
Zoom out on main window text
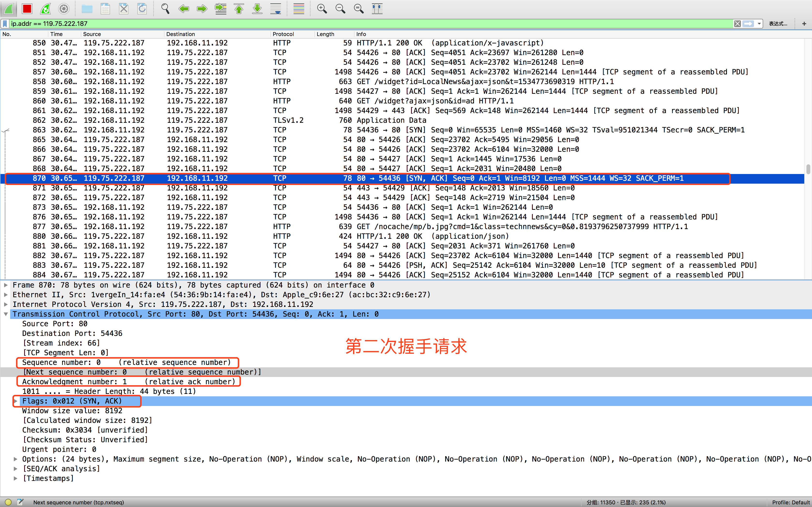[340, 9]
